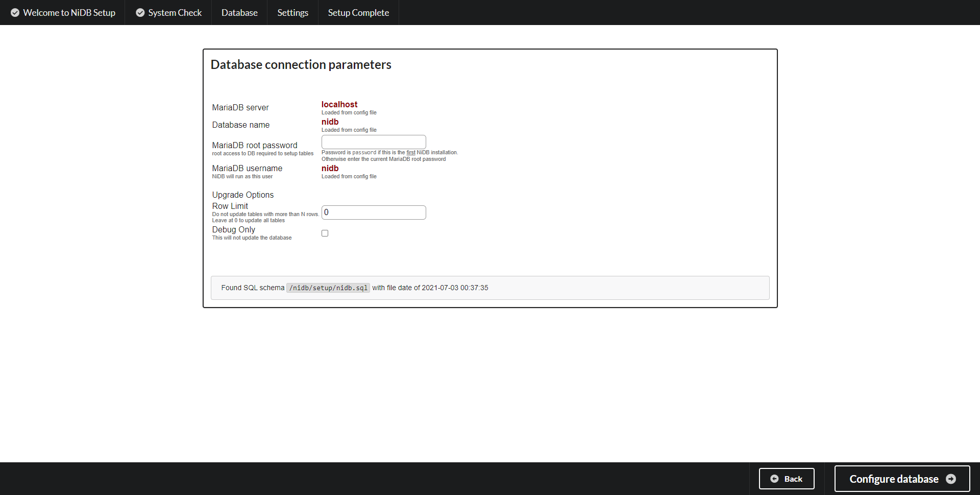
Task: Click the nidb MariaDB username value
Action: tap(330, 168)
